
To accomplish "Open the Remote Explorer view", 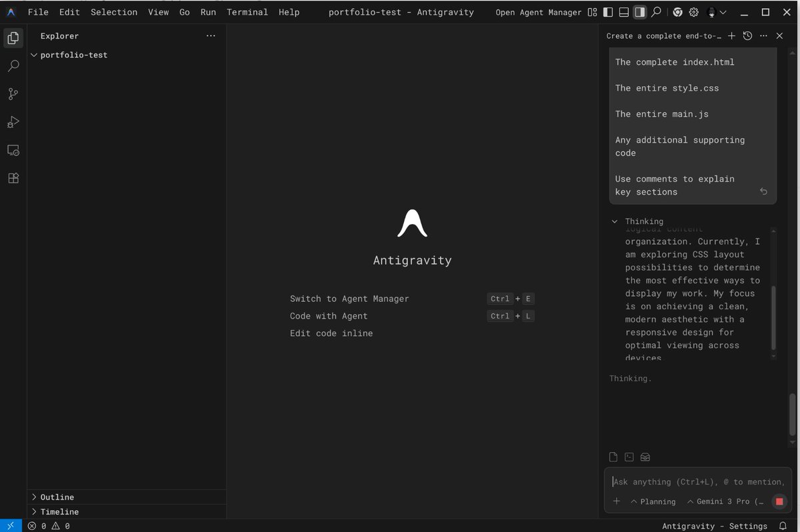I will [x=13, y=150].
